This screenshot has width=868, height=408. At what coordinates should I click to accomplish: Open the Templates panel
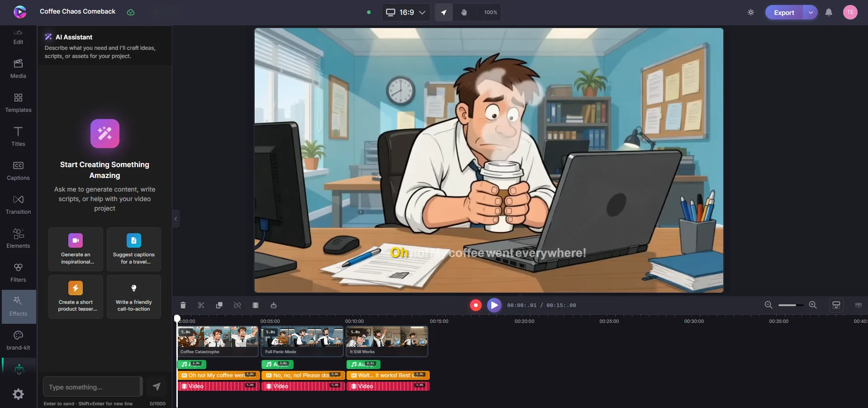click(x=18, y=103)
